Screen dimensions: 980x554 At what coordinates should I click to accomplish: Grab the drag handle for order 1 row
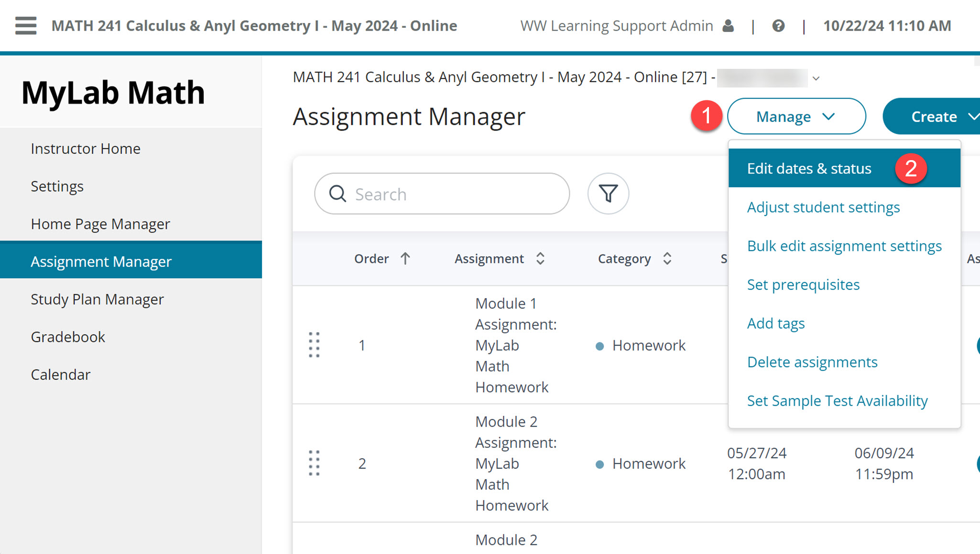click(x=314, y=345)
